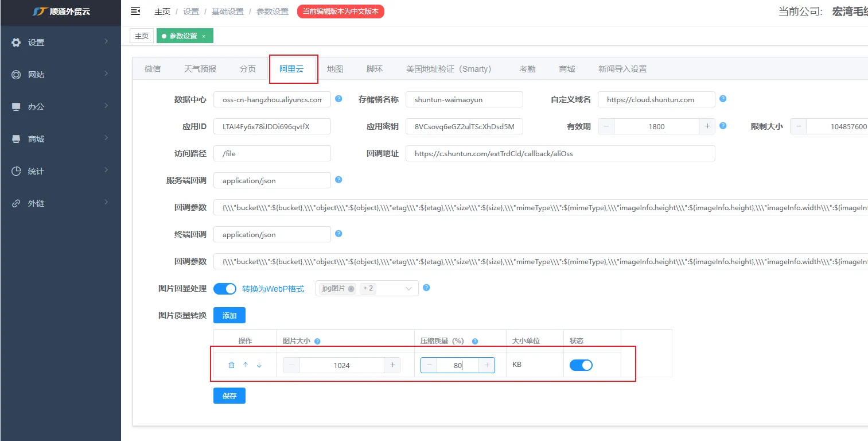Decrease 图片大小 value with minus button

pos(291,365)
